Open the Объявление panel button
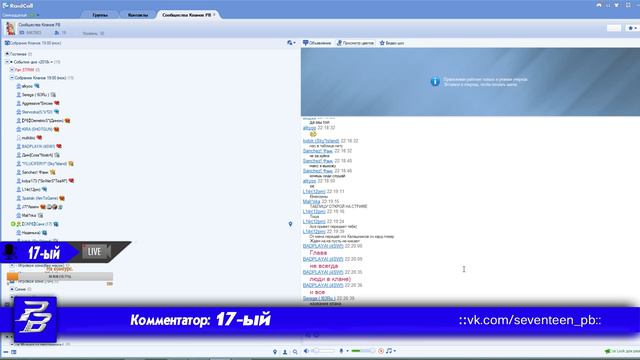 (317, 43)
